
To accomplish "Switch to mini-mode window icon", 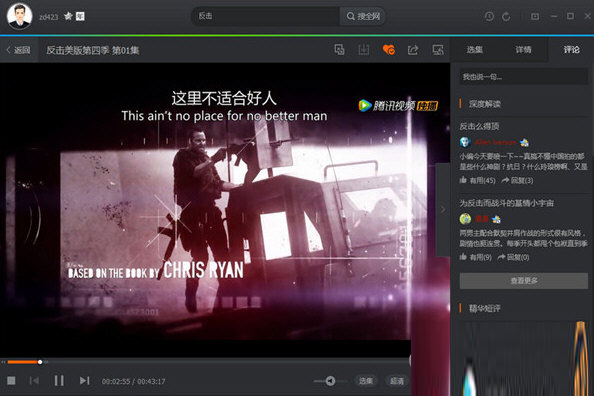I will [x=535, y=16].
